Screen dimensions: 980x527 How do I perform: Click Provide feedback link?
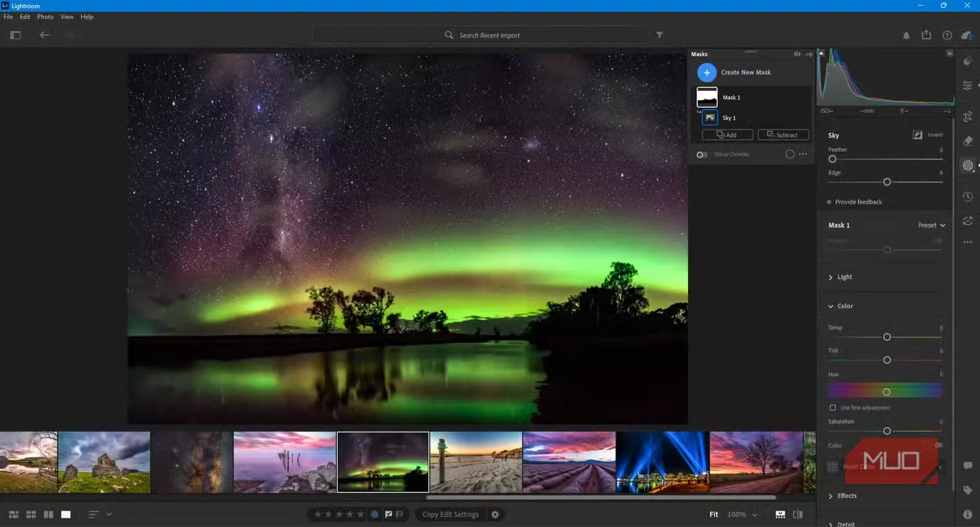[x=858, y=202]
